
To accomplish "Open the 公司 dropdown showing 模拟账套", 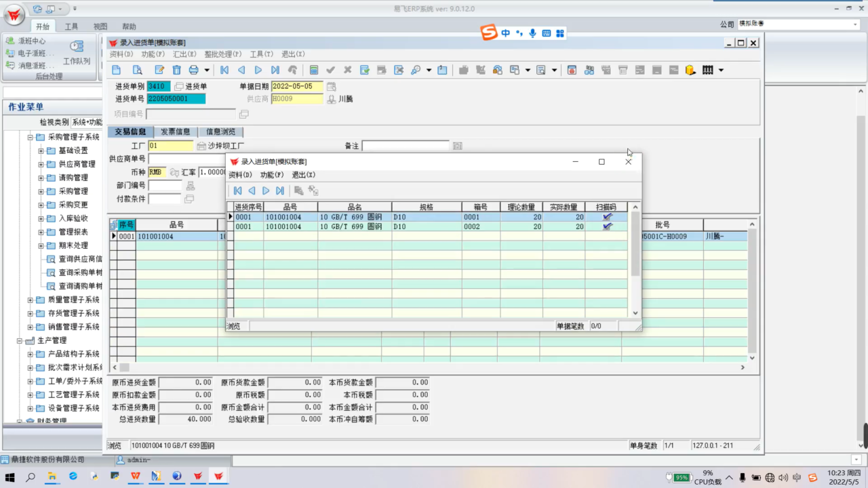I will [854, 24].
